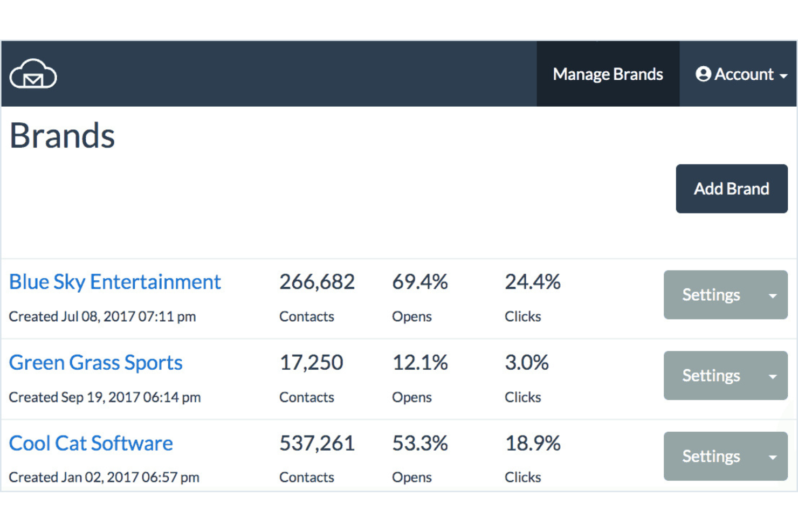Image resolution: width=798 pixels, height=532 pixels.
Task: Click Settings for Cool Cat Software
Action: [x=711, y=456]
